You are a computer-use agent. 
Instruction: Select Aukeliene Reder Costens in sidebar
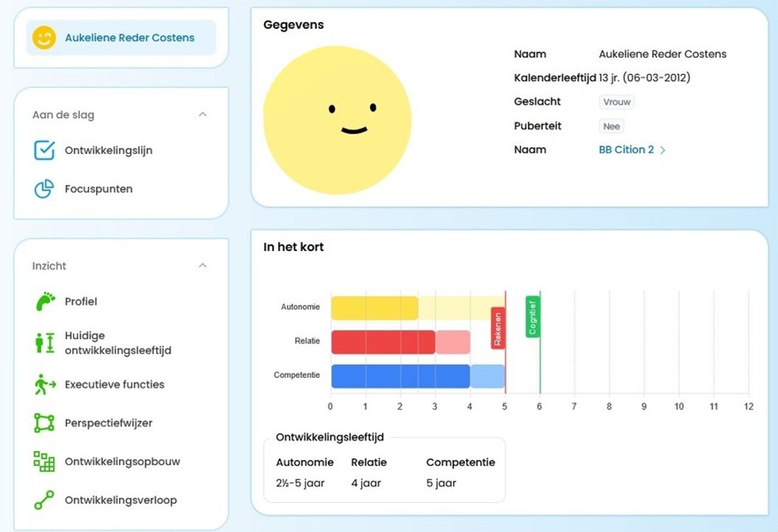tap(129, 38)
